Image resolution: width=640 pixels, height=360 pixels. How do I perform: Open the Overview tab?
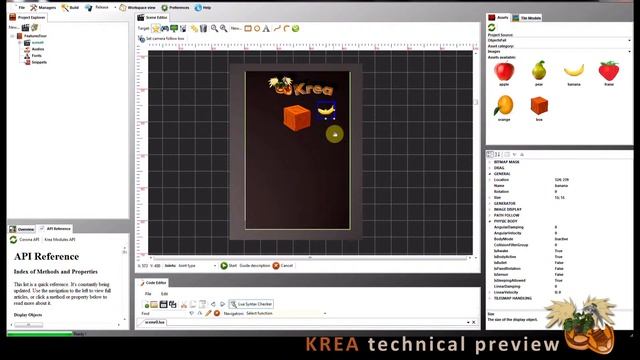click(22, 229)
